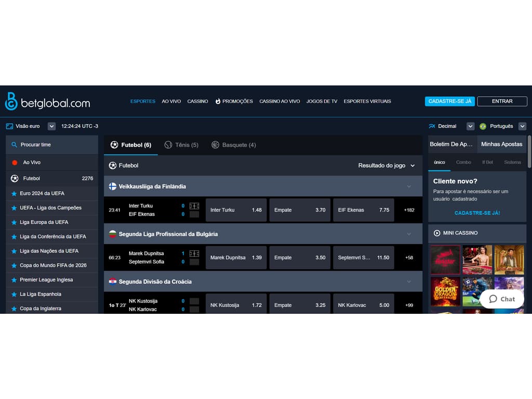
Task: Click the star beside Euro 2024 da UEFA
Action: point(14,193)
